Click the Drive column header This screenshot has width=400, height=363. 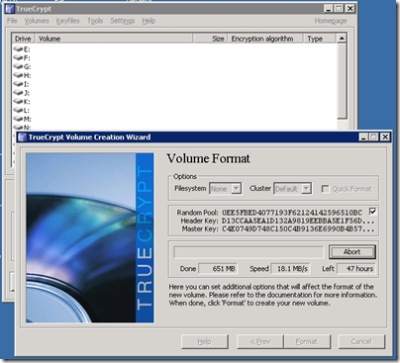tap(23, 39)
